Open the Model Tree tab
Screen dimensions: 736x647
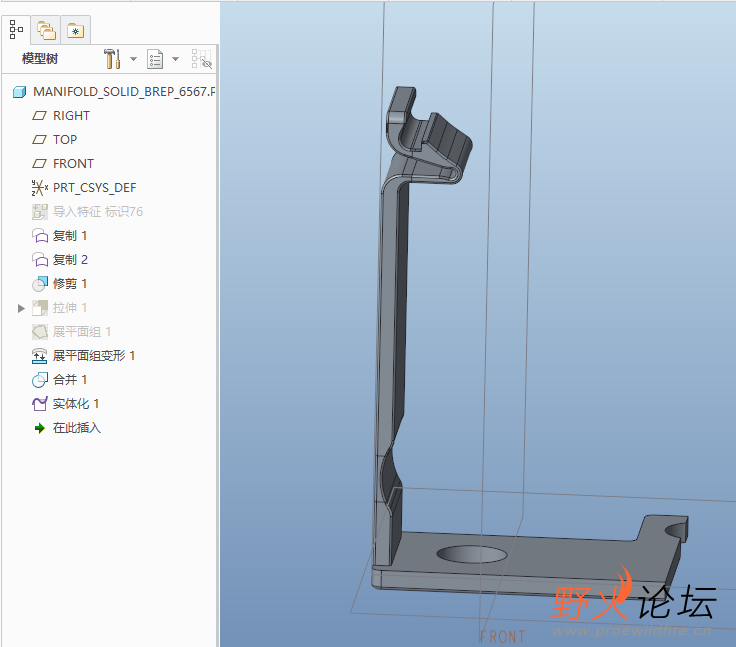[x=16, y=30]
